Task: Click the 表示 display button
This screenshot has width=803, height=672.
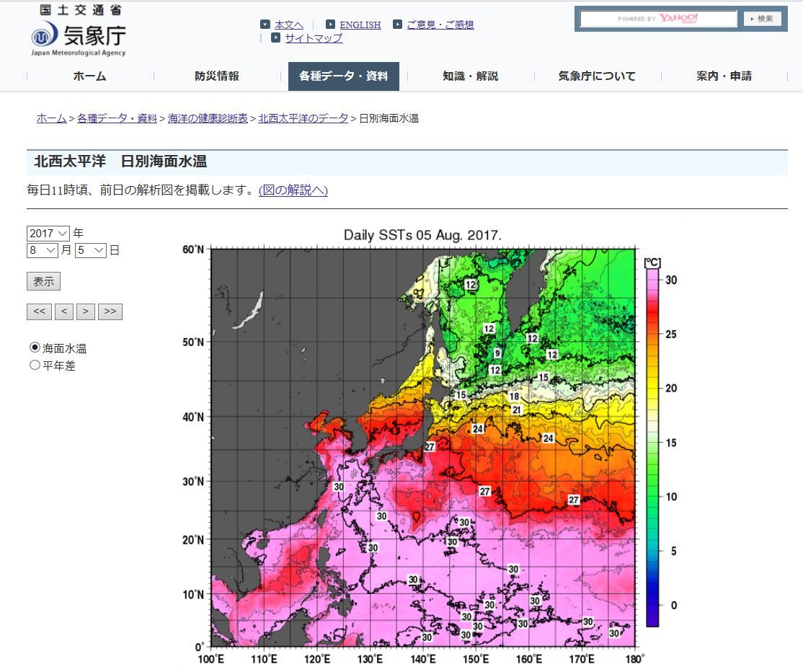Action: 43,281
